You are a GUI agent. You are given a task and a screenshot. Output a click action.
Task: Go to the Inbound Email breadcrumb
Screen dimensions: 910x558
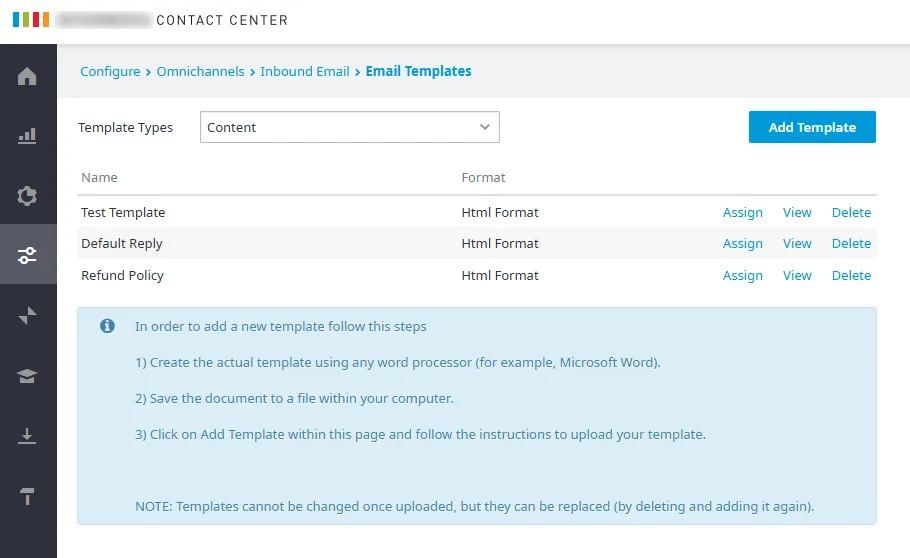coord(305,71)
